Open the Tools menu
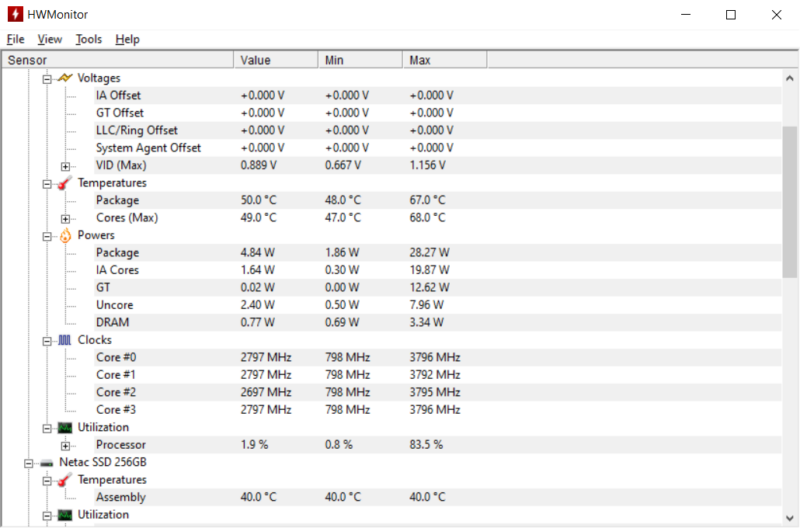800x528 pixels. point(88,39)
